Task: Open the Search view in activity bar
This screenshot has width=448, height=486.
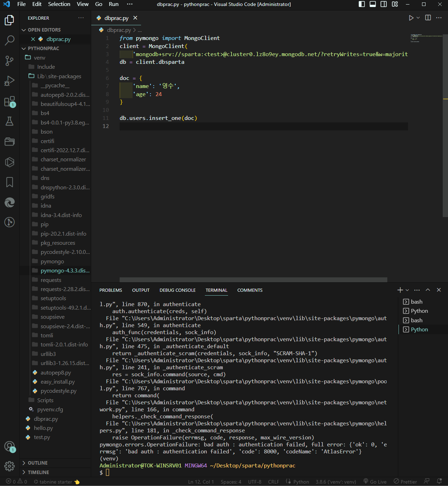Action: (x=9, y=41)
